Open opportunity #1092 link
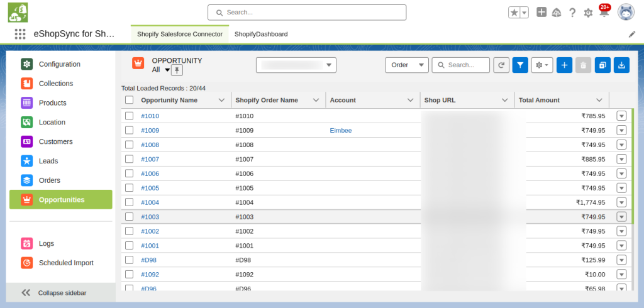The image size is (644, 308). (150, 274)
